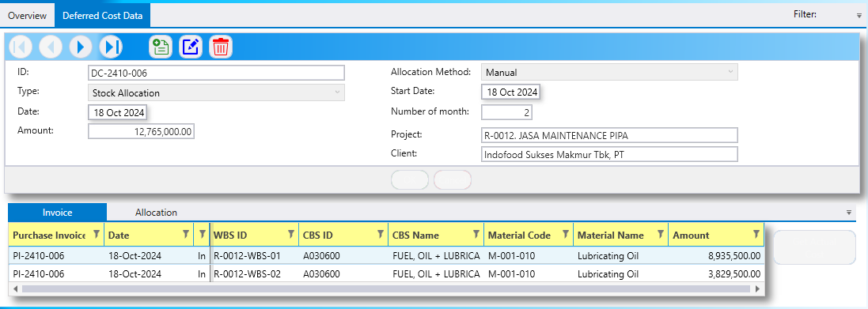This screenshot has height=309, width=868.
Task: Edit current record pencil icon
Action: [191, 47]
